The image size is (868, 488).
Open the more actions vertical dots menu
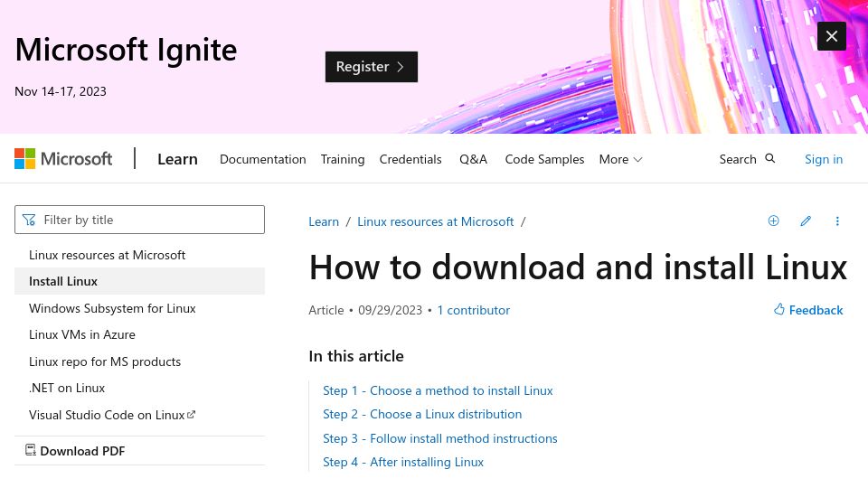(x=837, y=221)
